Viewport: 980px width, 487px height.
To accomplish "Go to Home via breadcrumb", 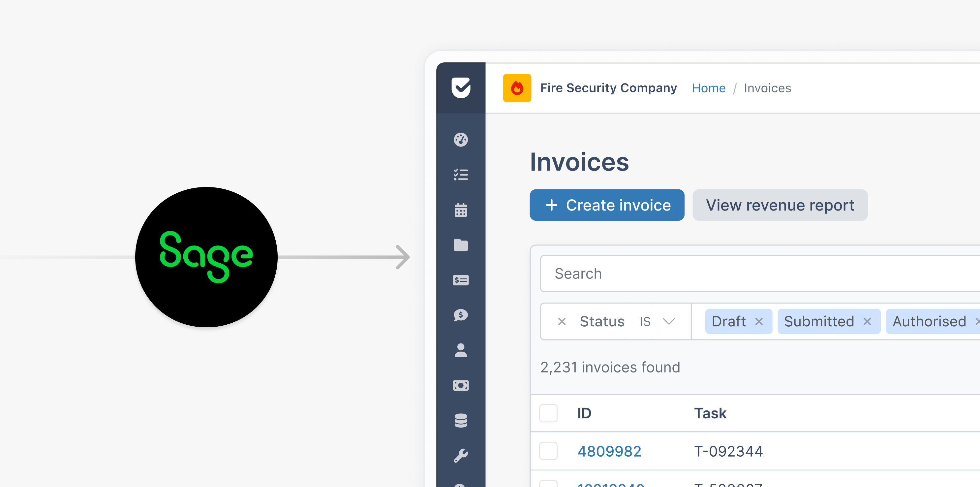I will 708,88.
